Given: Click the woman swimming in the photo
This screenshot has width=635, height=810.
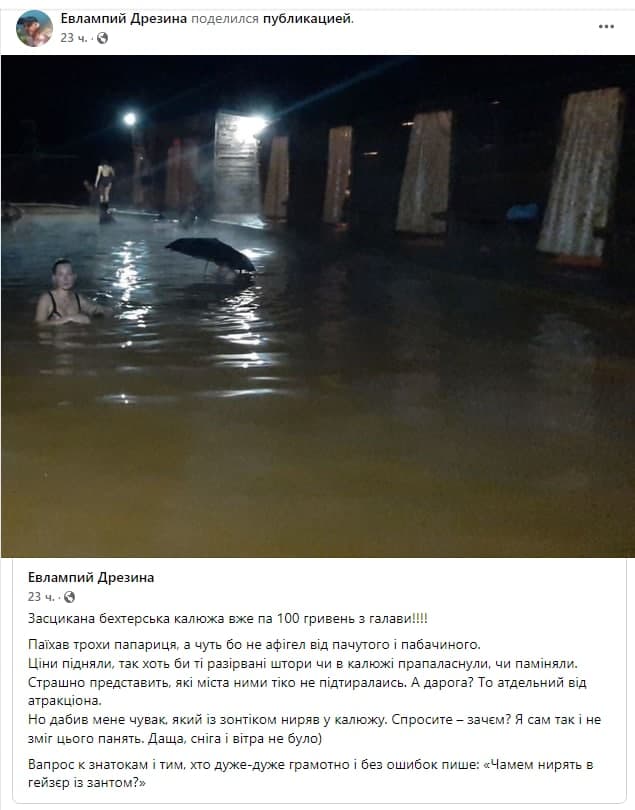Looking at the screenshot, I should click(65, 292).
